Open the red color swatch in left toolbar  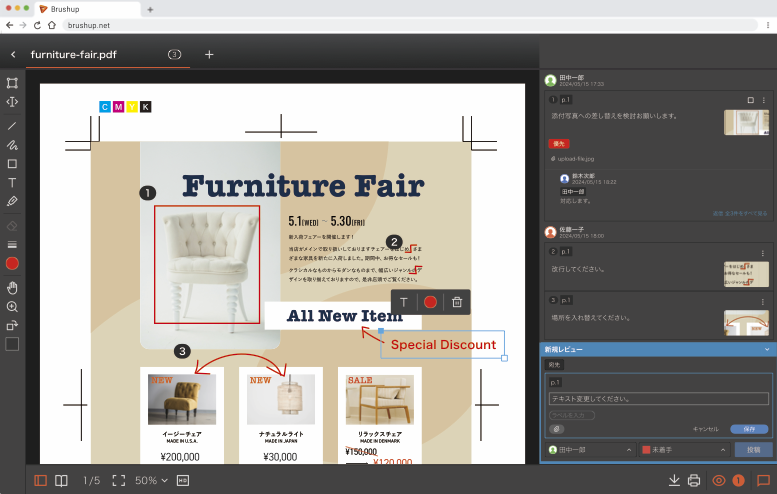point(12,264)
